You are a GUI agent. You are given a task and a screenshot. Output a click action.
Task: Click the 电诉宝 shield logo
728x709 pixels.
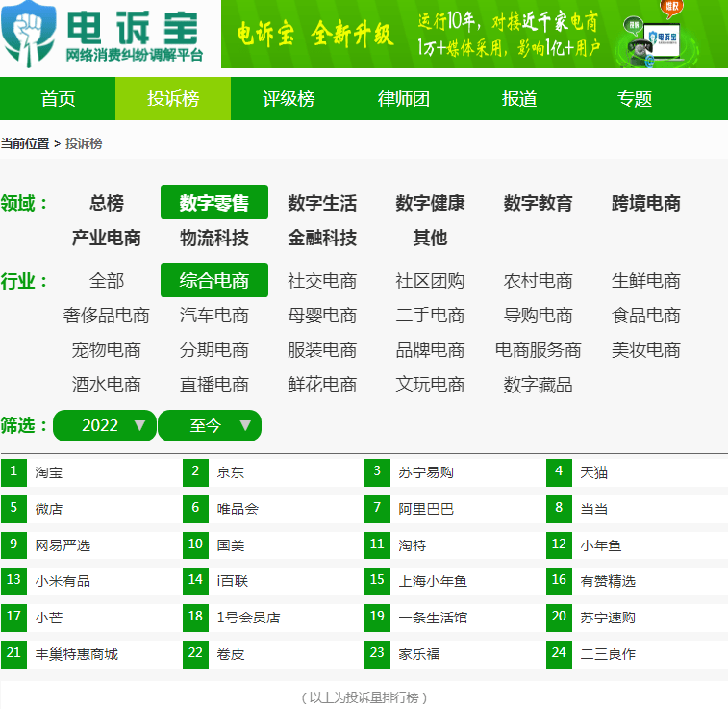pos(29,34)
